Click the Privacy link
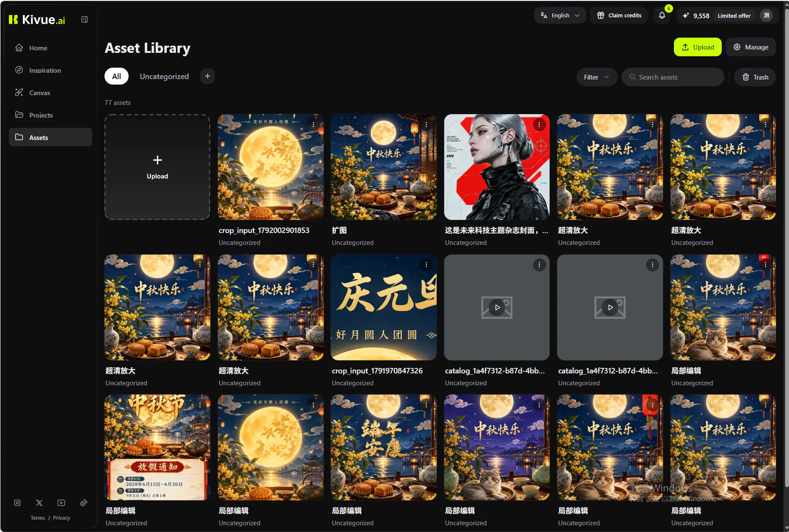 (61, 518)
